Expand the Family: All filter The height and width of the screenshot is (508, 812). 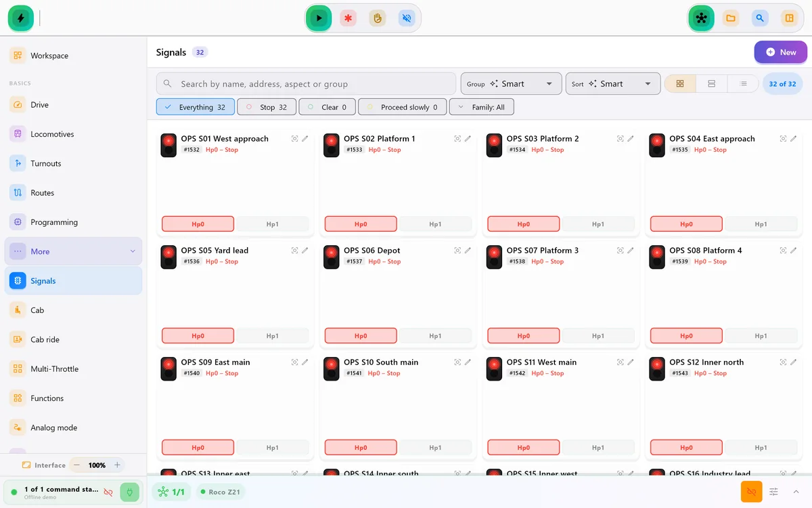point(482,107)
